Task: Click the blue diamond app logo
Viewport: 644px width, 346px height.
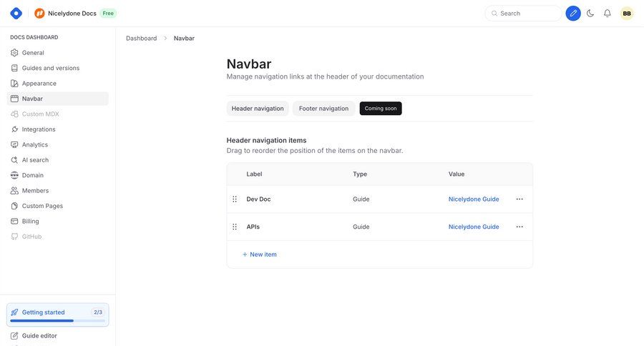Action: [x=16, y=13]
